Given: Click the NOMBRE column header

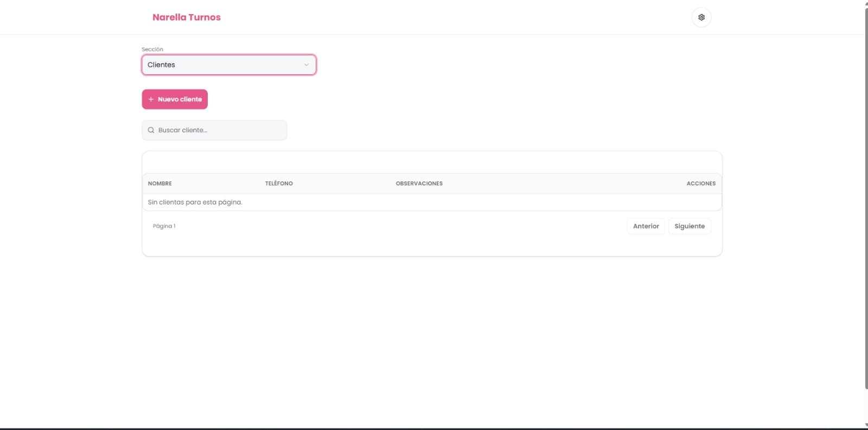Looking at the screenshot, I should coord(160,183).
